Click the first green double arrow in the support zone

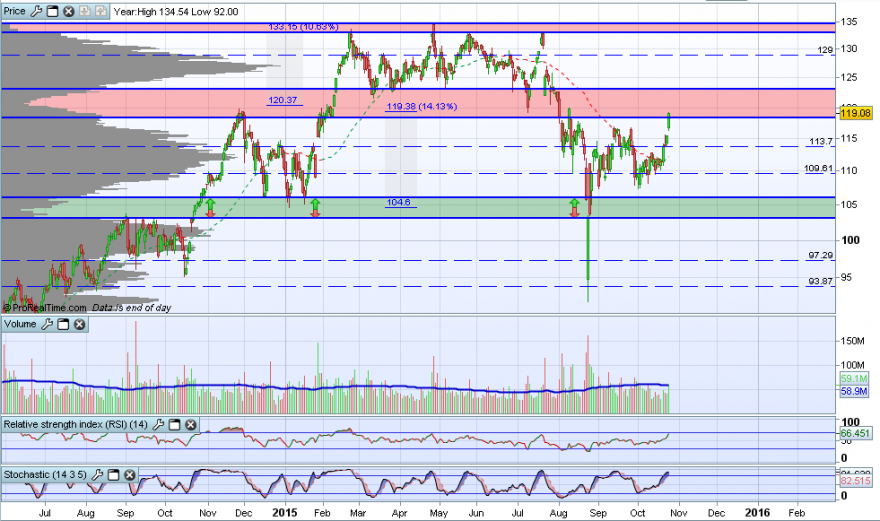click(210, 208)
